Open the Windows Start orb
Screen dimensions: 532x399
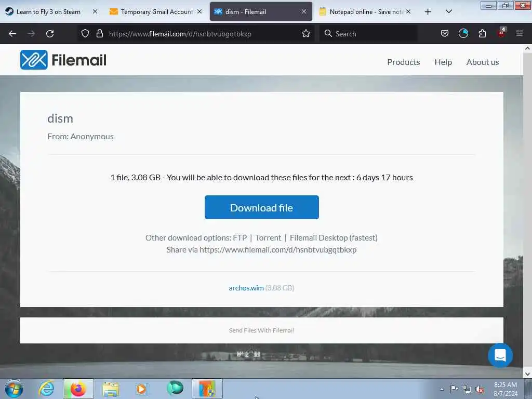(14, 389)
